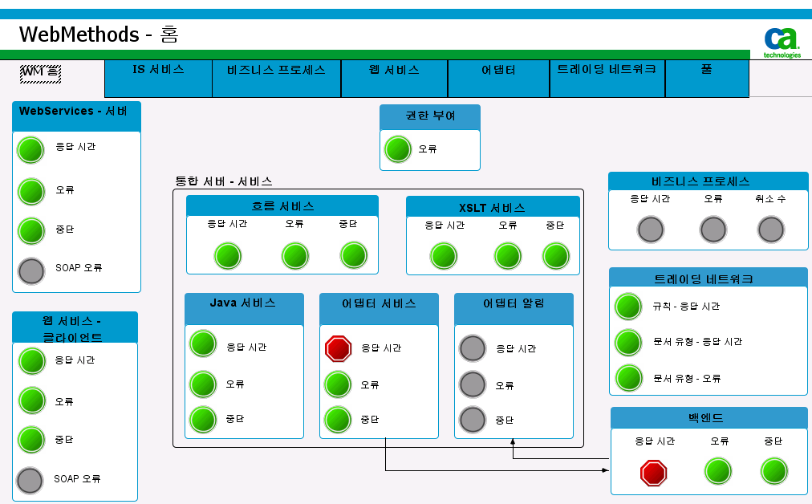Click WebServices 서버 SOAP 오류 gray indicator

(x=31, y=271)
